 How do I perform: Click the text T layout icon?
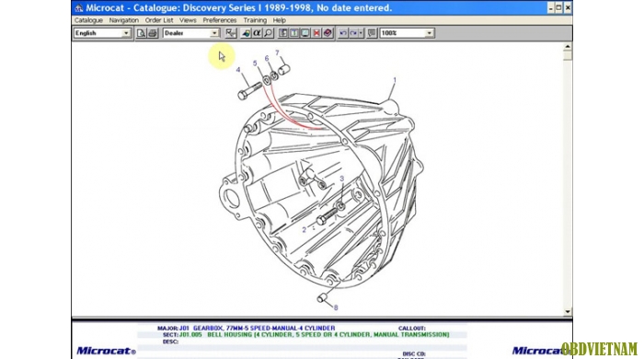[x=294, y=33]
